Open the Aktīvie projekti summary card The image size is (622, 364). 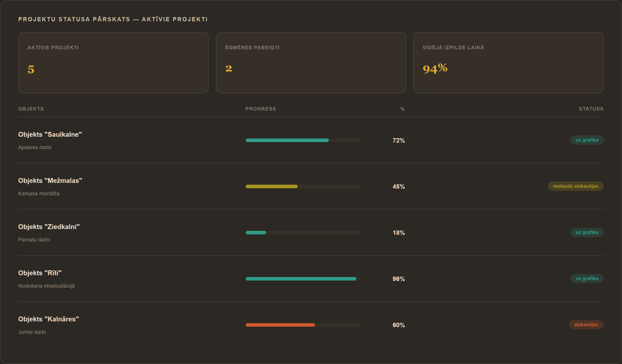pos(113,62)
